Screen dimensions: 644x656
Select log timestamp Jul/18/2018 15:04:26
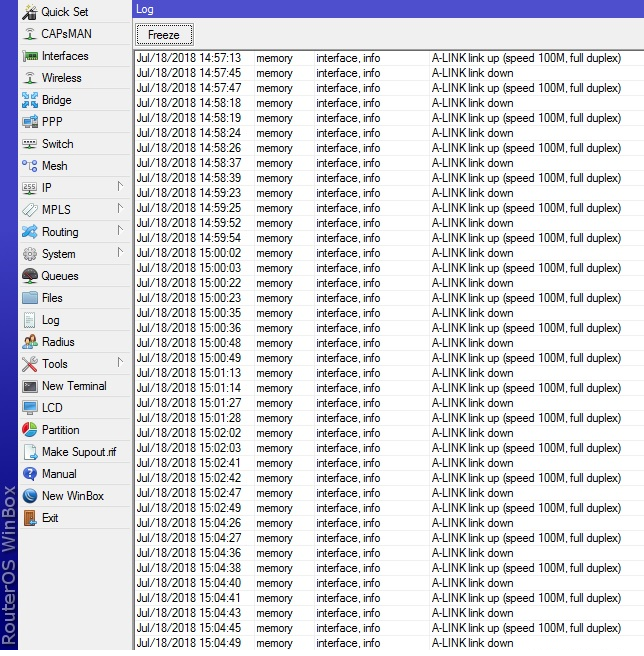[x=189, y=523]
